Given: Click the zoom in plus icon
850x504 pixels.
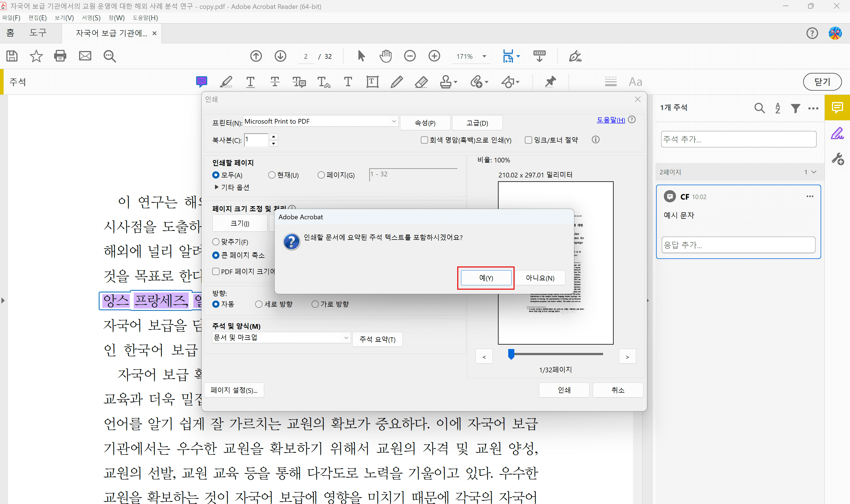Looking at the screenshot, I should click(x=434, y=56).
